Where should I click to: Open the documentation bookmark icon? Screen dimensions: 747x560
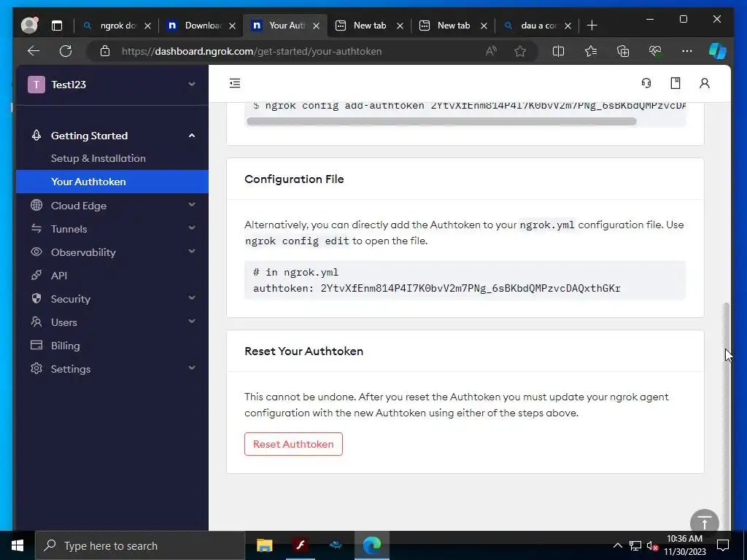click(676, 83)
